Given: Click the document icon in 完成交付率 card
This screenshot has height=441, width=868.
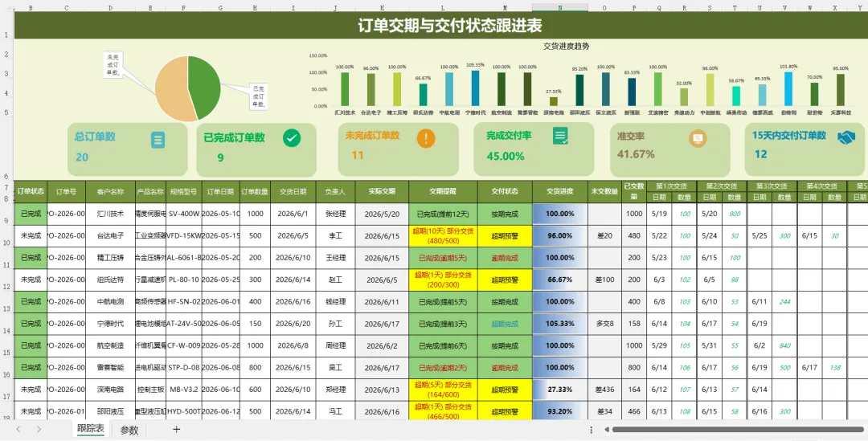Looking at the screenshot, I should [560, 136].
